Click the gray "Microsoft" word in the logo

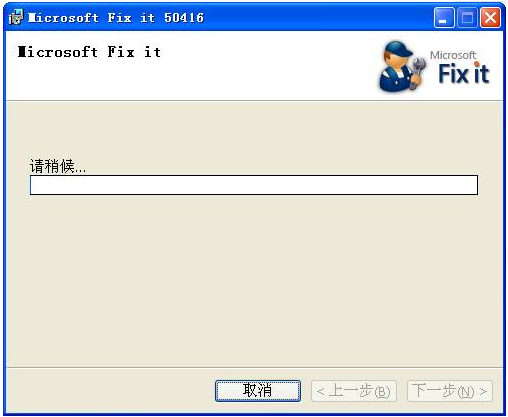(453, 55)
